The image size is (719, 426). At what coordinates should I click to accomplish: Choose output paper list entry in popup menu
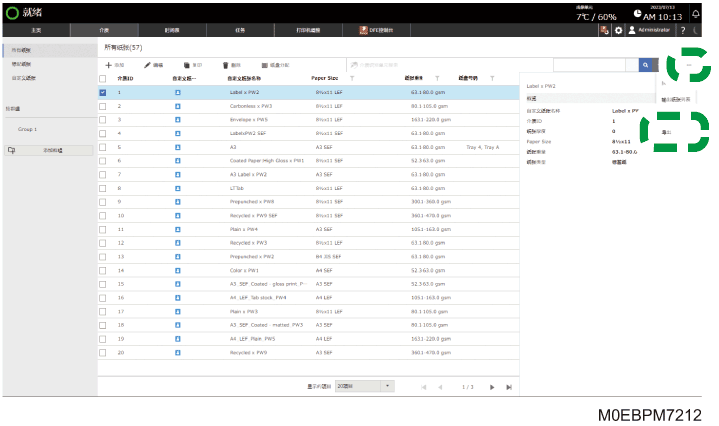coord(676,100)
